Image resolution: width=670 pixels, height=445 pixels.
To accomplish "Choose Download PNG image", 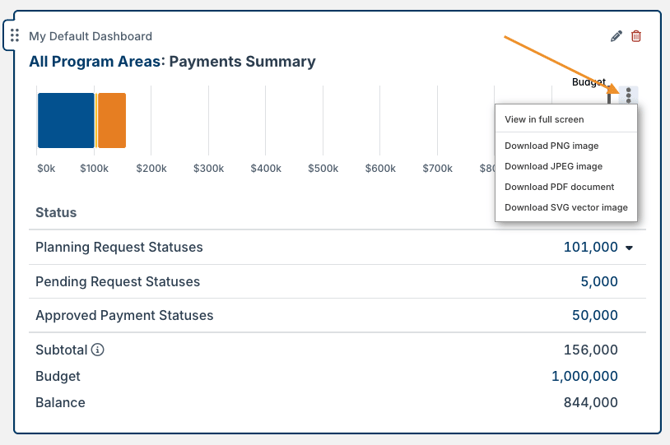I will pos(553,146).
